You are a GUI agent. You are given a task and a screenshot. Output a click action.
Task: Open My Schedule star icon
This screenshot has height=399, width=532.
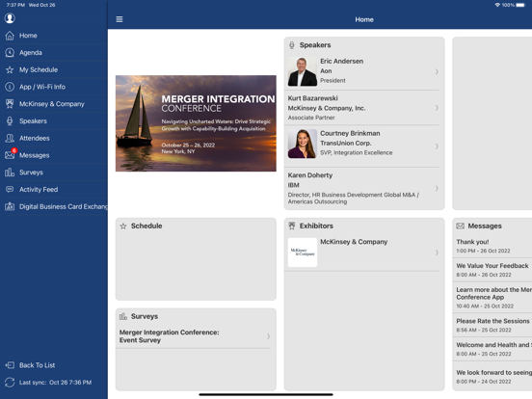click(x=10, y=70)
